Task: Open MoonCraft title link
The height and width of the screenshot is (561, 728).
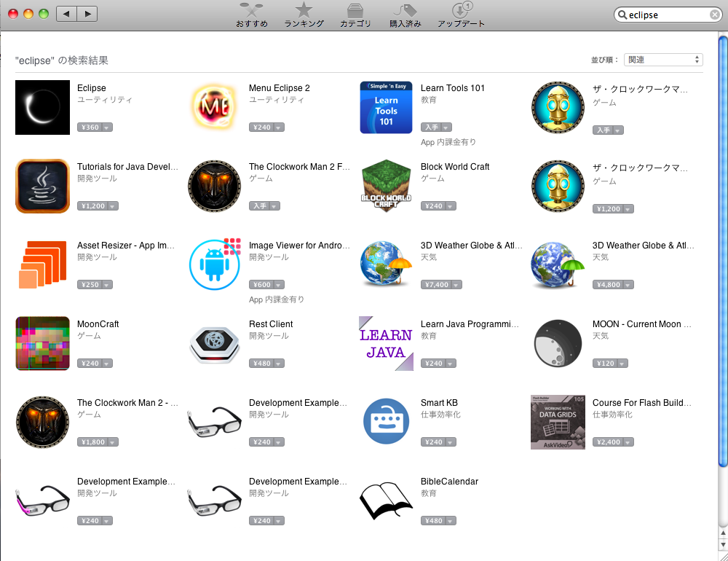Action: [x=98, y=324]
